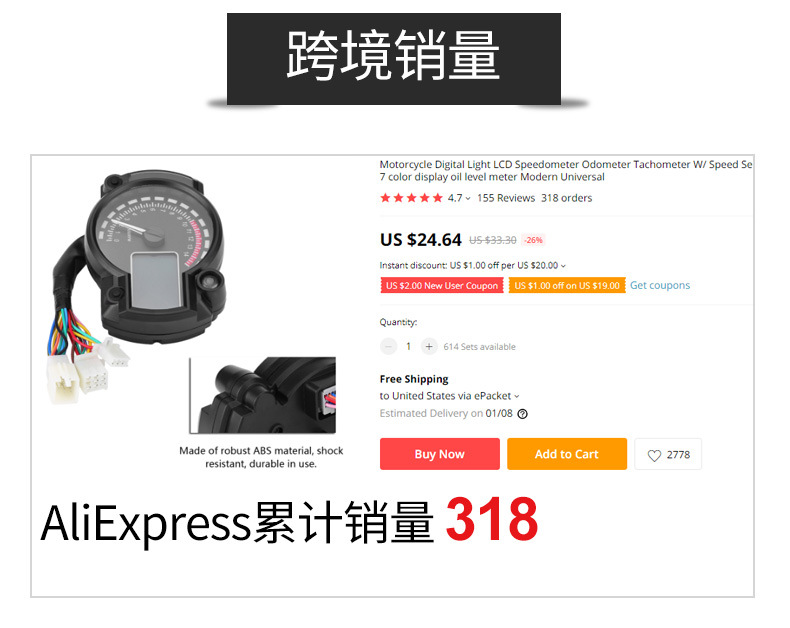This screenshot has height=628, width=790.
Task: Click the estimated delivery help question icon
Action: 522,414
